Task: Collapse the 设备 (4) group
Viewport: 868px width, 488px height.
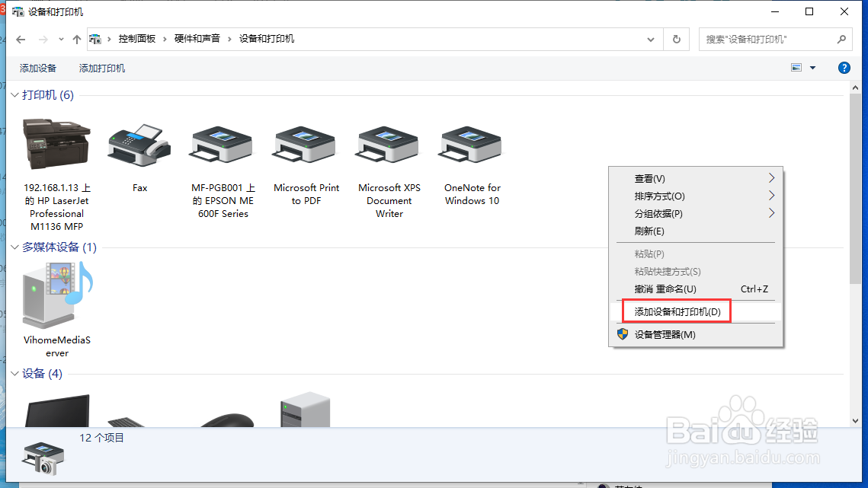Action: (15, 374)
